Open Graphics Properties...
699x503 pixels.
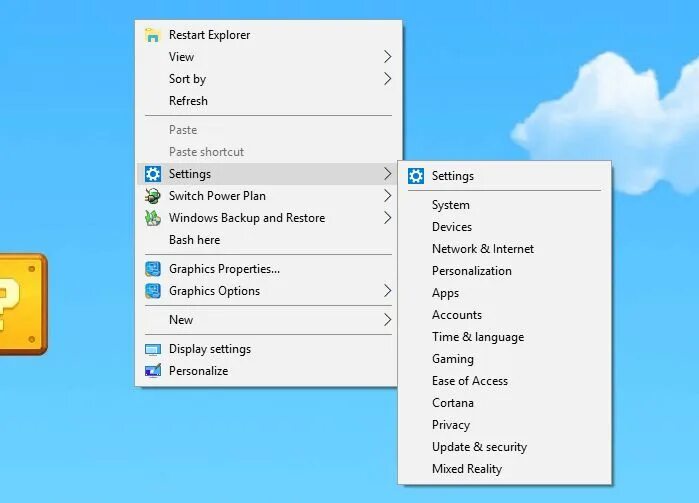click(267, 269)
